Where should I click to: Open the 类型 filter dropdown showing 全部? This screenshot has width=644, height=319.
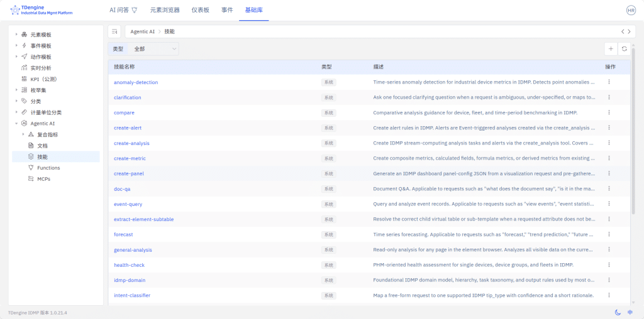(153, 49)
